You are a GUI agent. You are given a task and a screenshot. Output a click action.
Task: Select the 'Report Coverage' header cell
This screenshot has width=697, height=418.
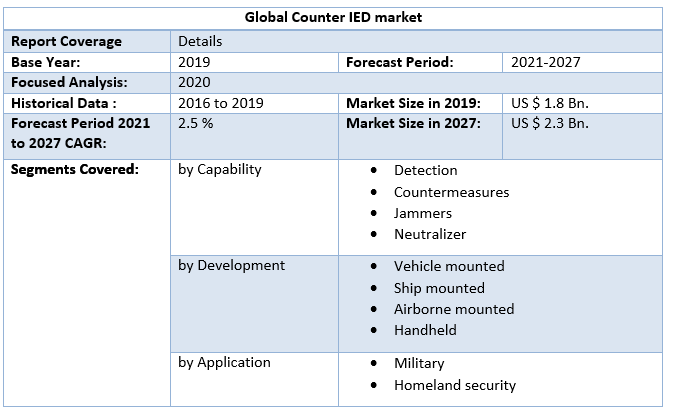[66, 41]
